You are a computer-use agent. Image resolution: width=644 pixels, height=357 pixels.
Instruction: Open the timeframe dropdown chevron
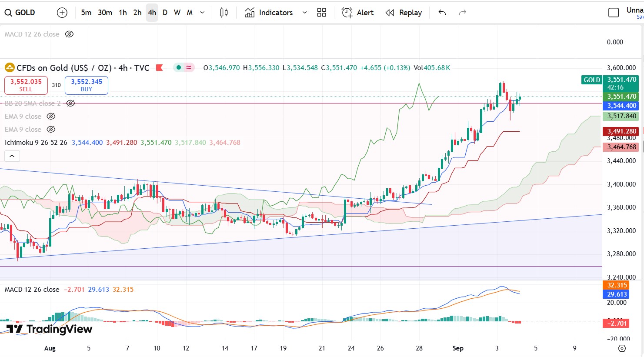point(201,13)
